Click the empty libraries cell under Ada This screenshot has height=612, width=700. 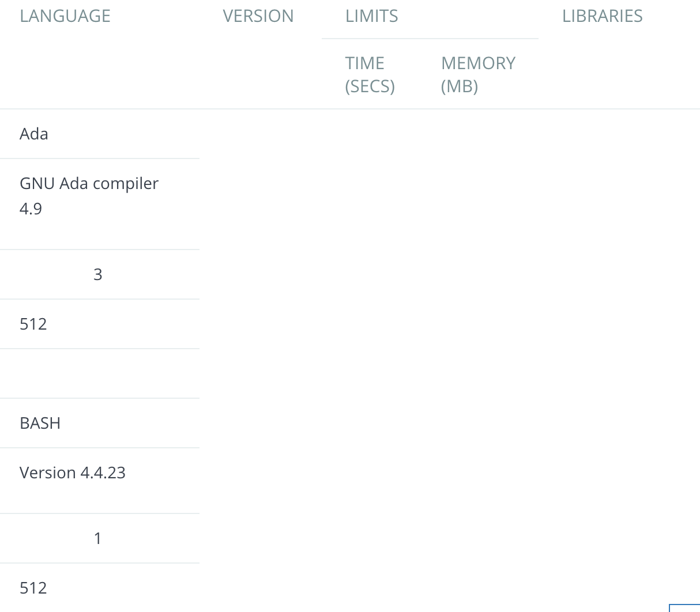(x=100, y=373)
